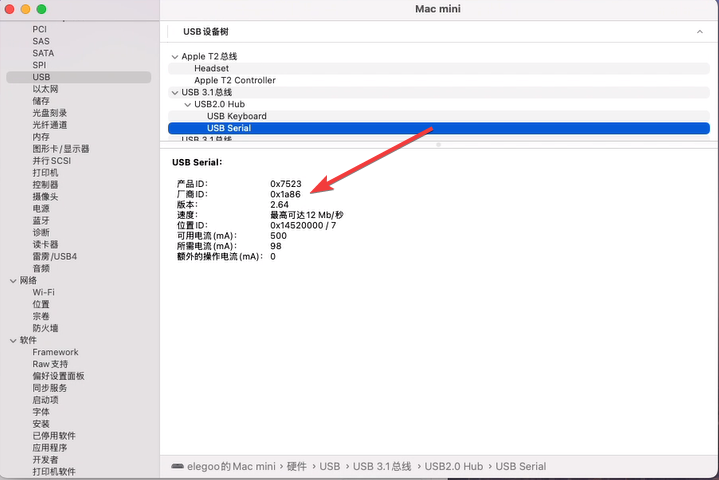Select Headset in the USB device tree
This screenshot has width=719, height=480.
point(439,68)
